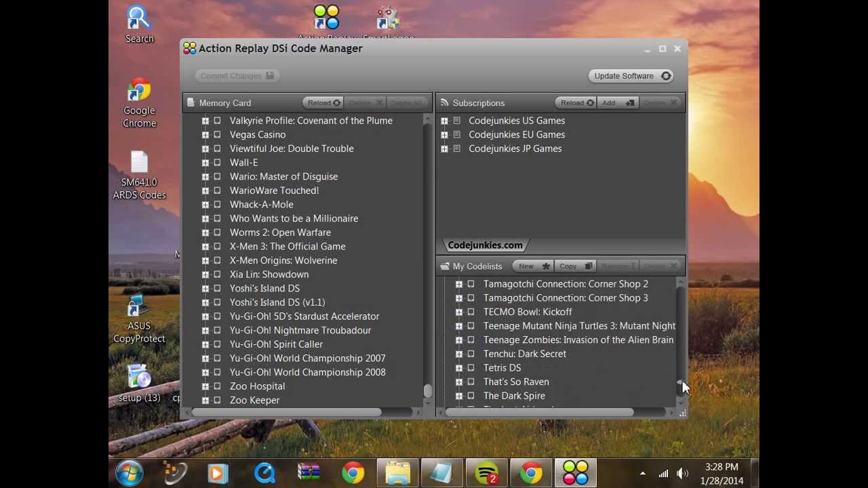Click the Update Software refresh icon
The image size is (868, 488).
(x=666, y=76)
